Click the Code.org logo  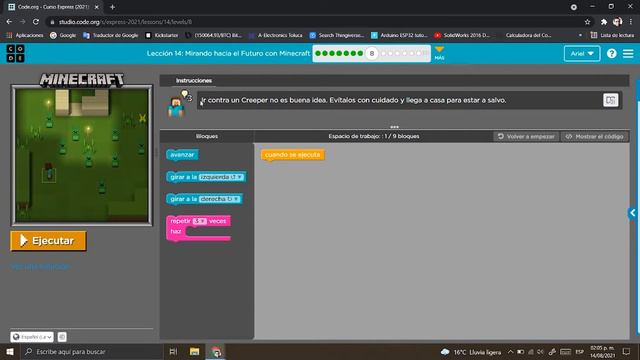coord(15,53)
